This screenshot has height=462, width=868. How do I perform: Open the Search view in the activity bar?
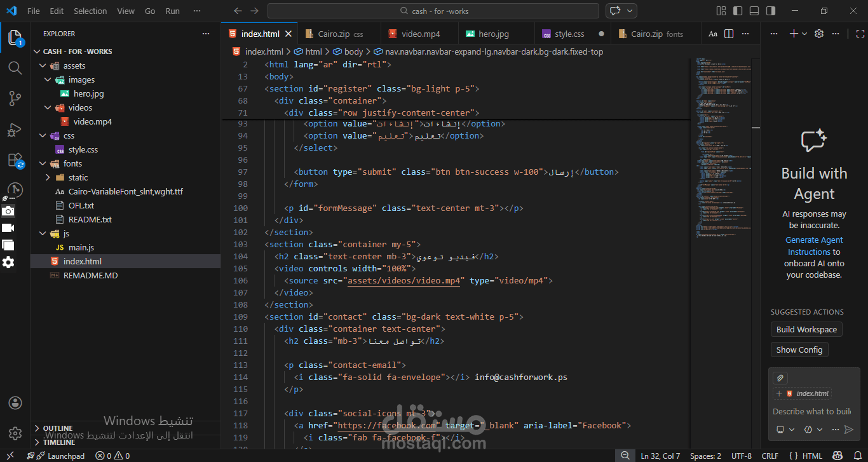(x=15, y=67)
